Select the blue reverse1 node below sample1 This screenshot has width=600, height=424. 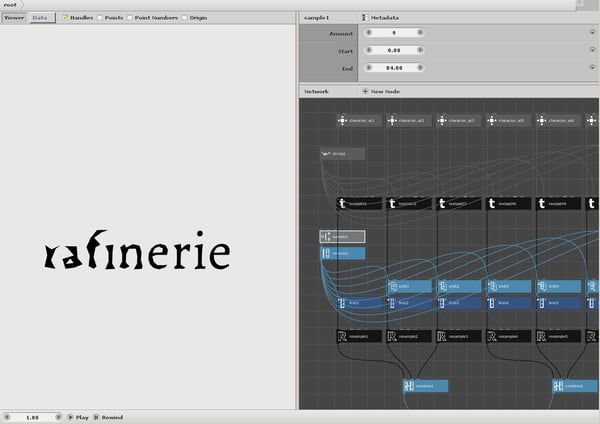click(342, 253)
